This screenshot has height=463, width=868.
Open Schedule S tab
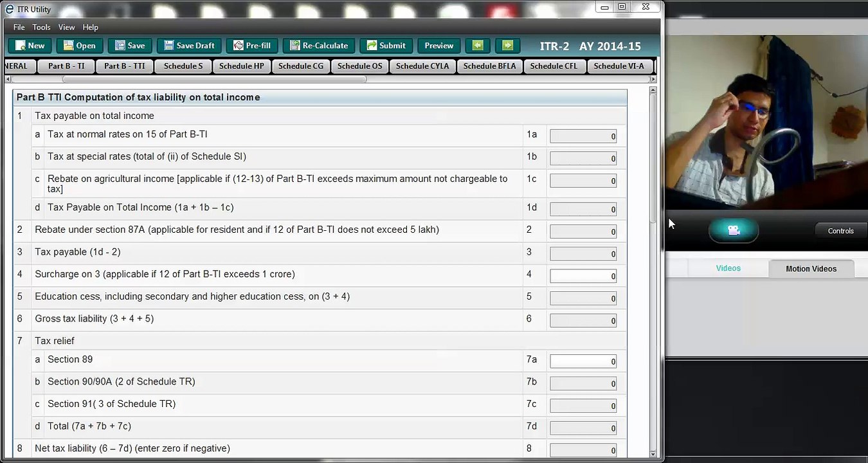183,66
